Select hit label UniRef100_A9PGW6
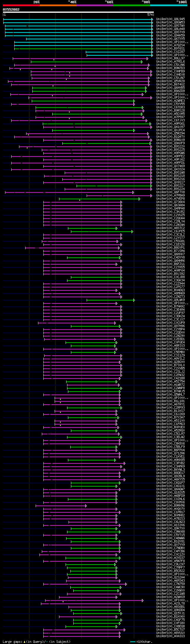This screenshot has width=190, height=644. pos(170,153)
